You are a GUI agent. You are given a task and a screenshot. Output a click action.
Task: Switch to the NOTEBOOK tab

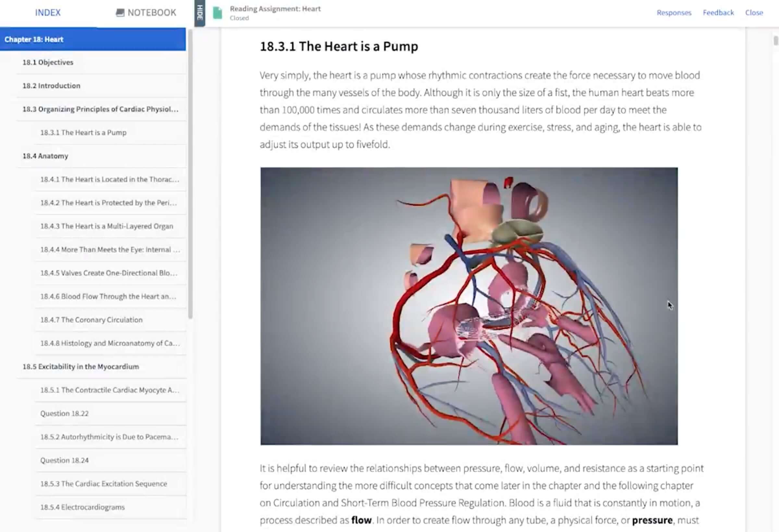[146, 12]
